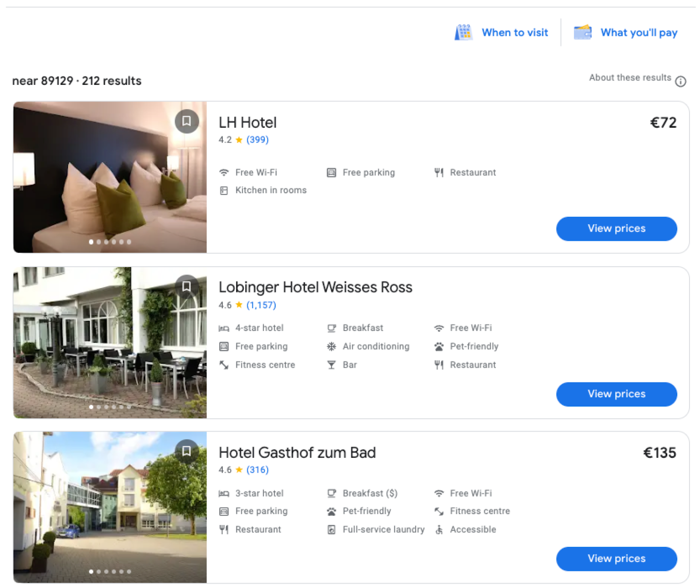Click Gasthof zum Bad Pet-friendly paw icon
The height and width of the screenshot is (588, 700).
click(332, 511)
